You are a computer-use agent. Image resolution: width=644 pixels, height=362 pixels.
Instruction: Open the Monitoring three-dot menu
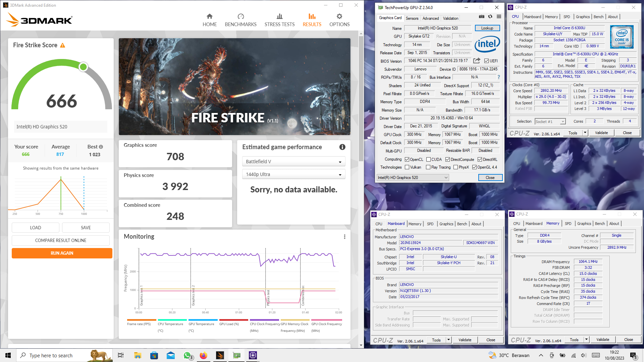(x=344, y=237)
